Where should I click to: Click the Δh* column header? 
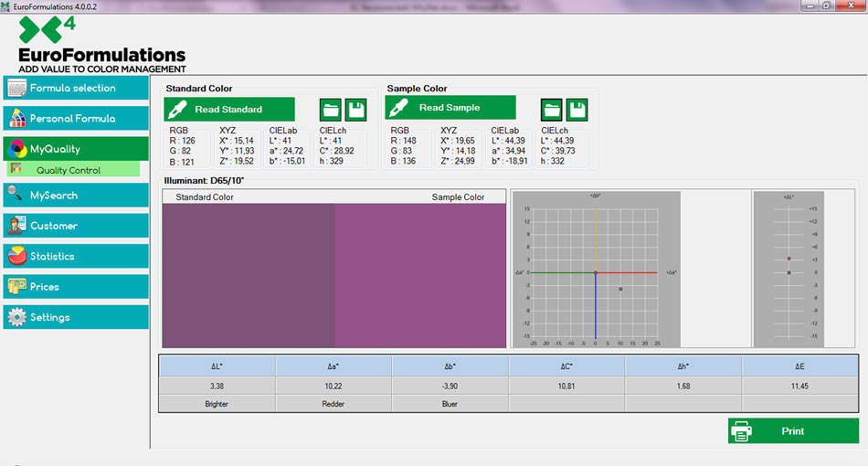(683, 366)
